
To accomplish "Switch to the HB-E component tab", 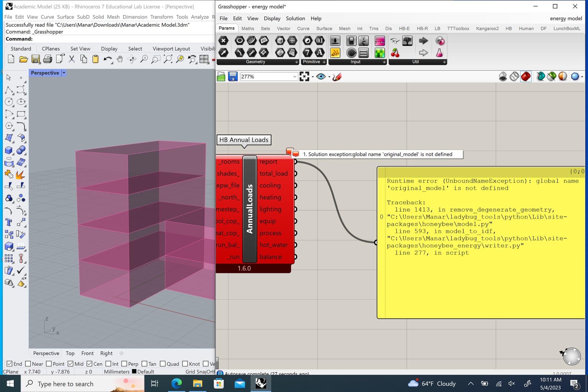I will (404, 28).
